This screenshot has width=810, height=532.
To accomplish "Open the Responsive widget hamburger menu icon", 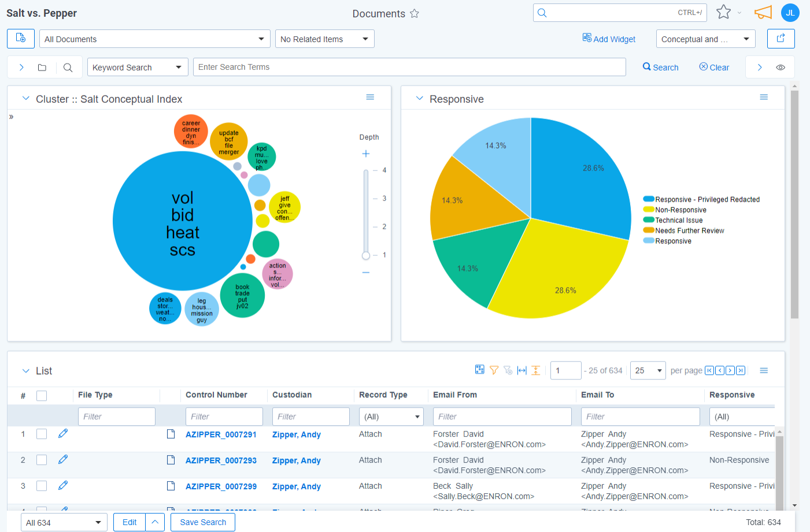I will pos(764,97).
